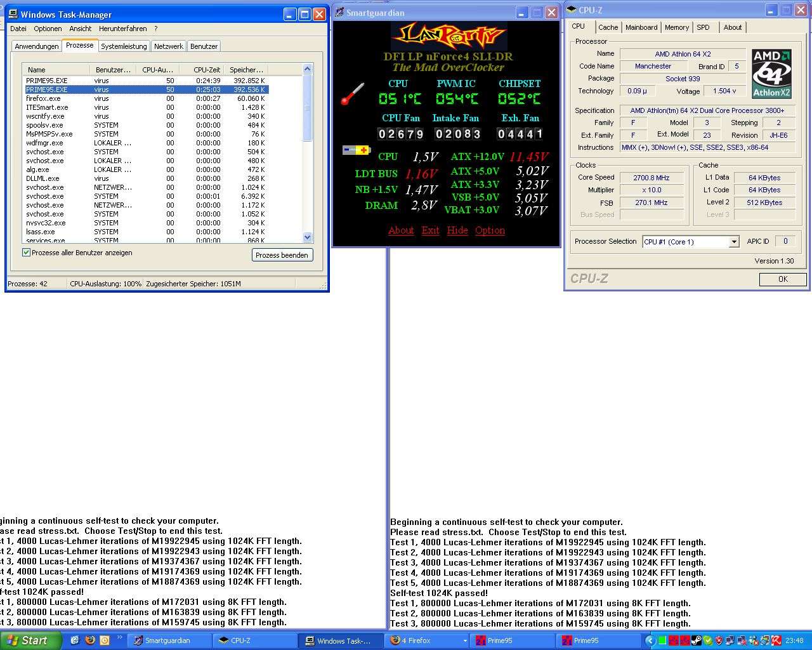The width and height of the screenshot is (812, 650).
Task: Click the red Kaspersky tray icon
Action: (776, 640)
